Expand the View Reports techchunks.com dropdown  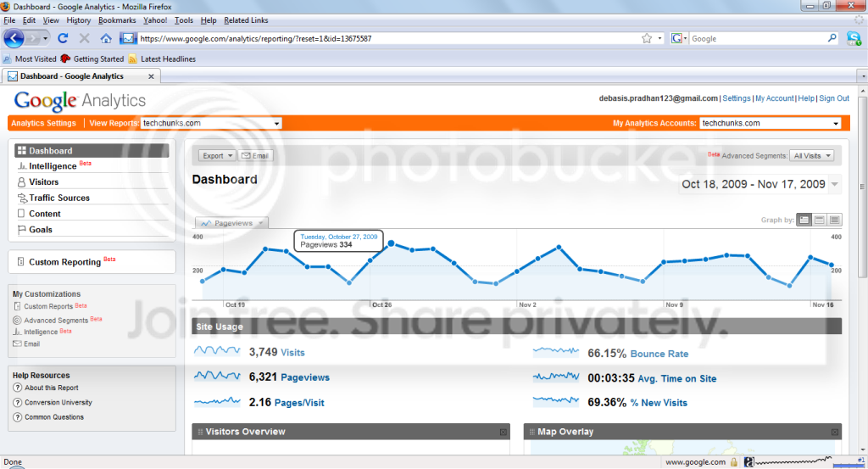point(211,123)
